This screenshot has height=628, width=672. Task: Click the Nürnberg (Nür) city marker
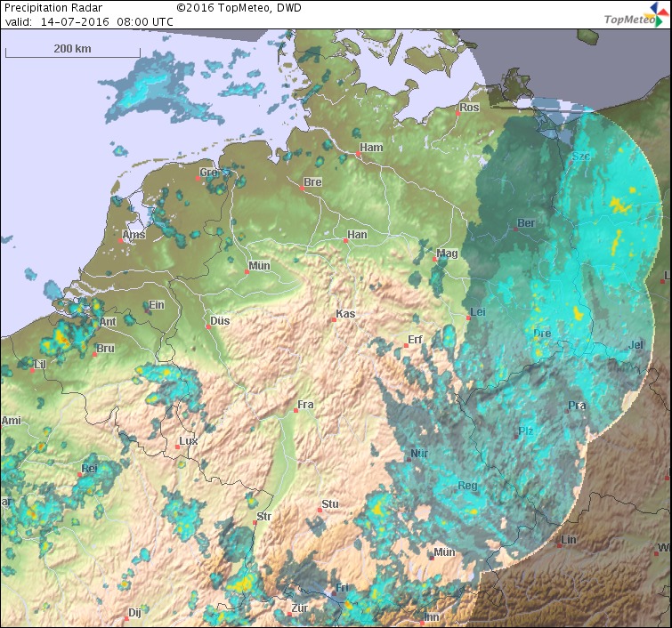tap(409, 460)
